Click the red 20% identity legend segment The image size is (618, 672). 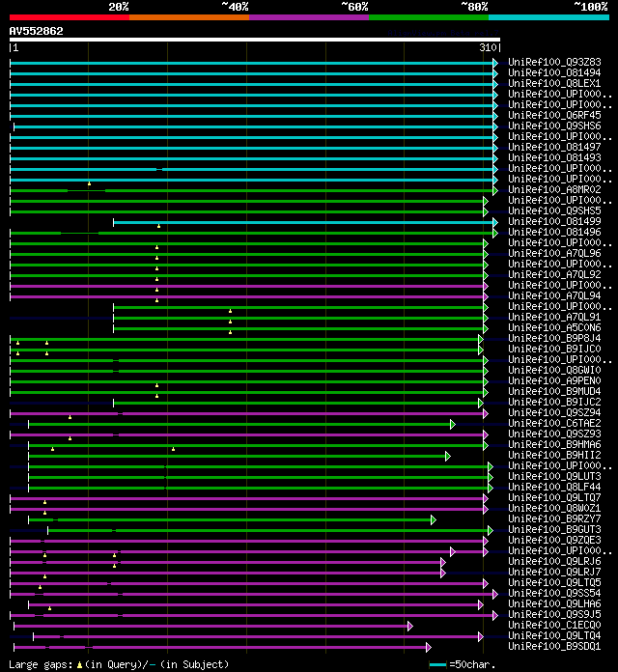click(70, 17)
